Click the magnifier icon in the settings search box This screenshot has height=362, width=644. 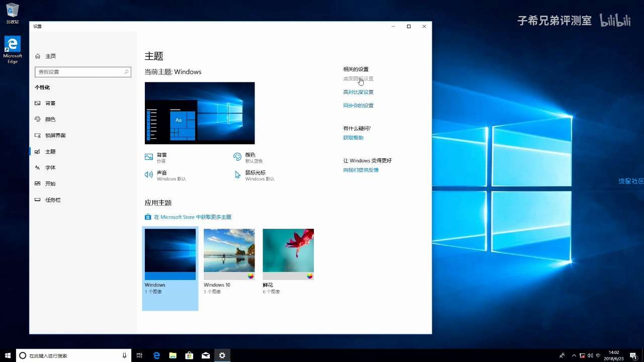click(126, 72)
